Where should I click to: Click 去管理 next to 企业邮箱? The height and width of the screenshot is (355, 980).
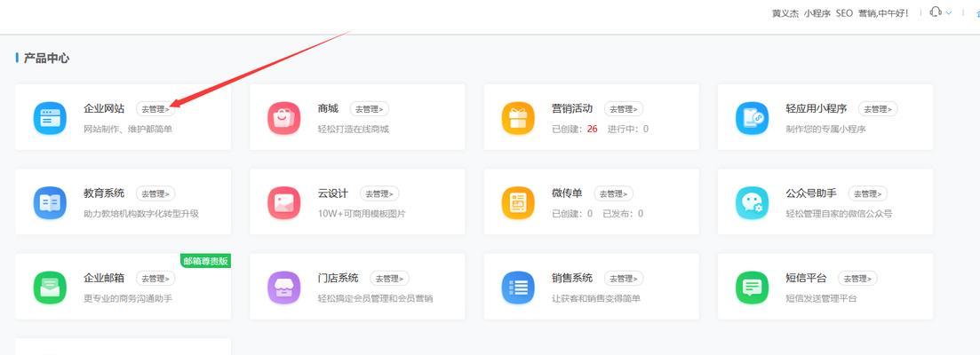pyautogui.click(x=155, y=279)
